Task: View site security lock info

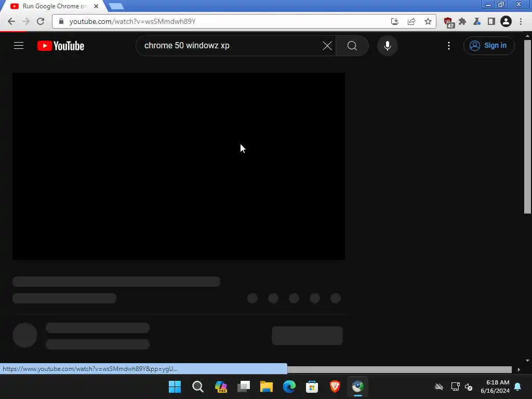Action: tap(61, 21)
